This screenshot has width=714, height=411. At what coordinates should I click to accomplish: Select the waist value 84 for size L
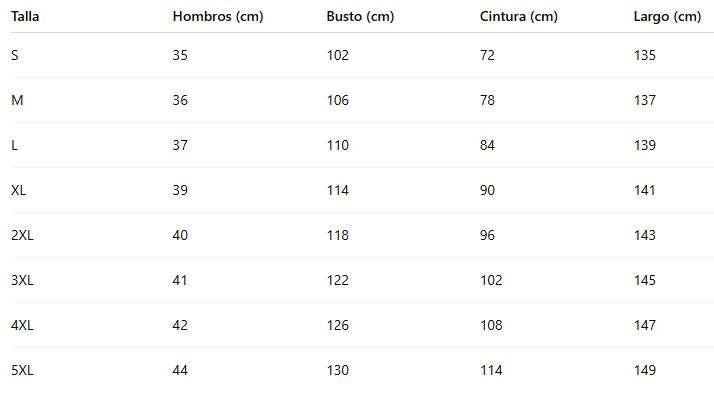[488, 145]
